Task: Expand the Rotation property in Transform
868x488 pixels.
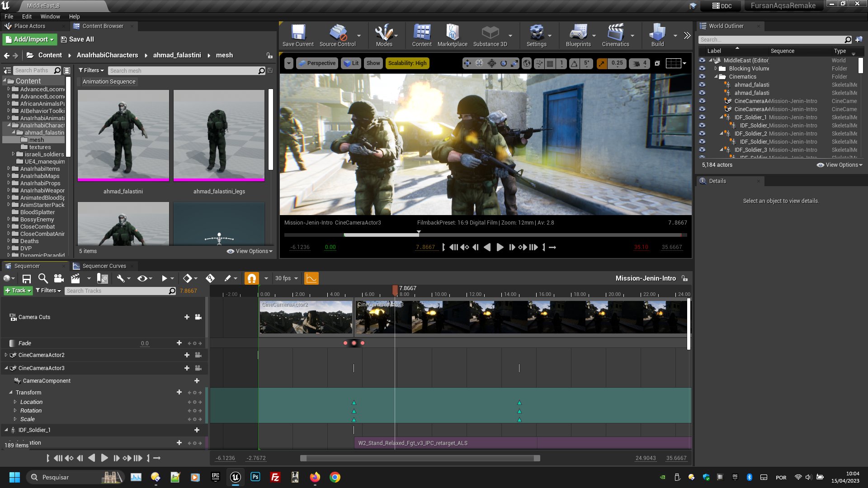Action: coord(15,411)
